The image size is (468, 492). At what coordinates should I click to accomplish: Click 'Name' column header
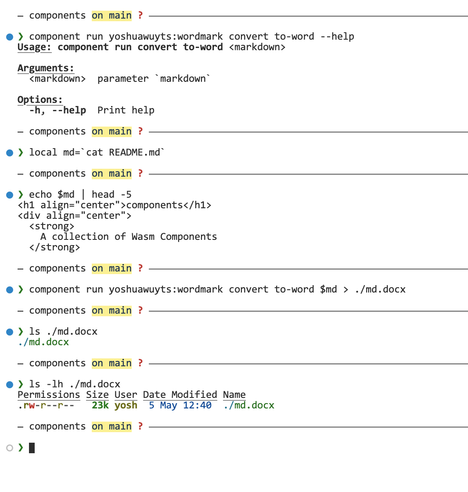click(x=234, y=395)
